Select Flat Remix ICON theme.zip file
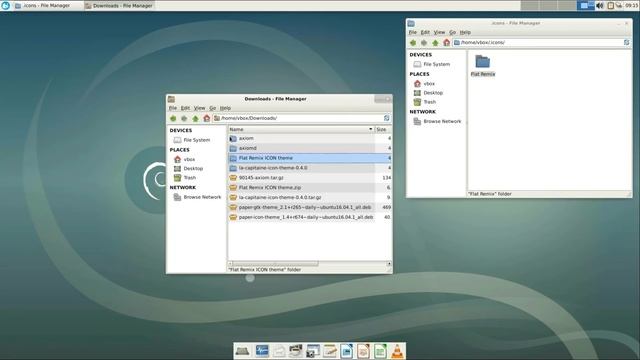The image size is (640, 360). [x=309, y=187]
